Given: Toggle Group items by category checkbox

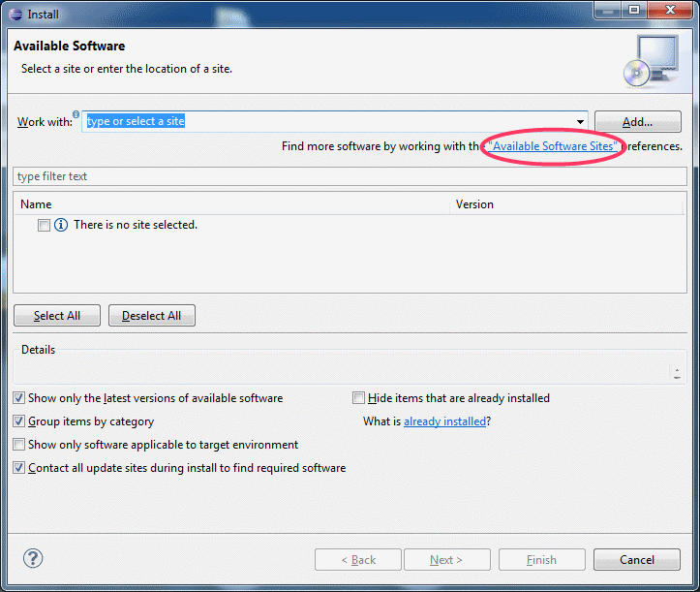Looking at the screenshot, I should click(x=18, y=421).
